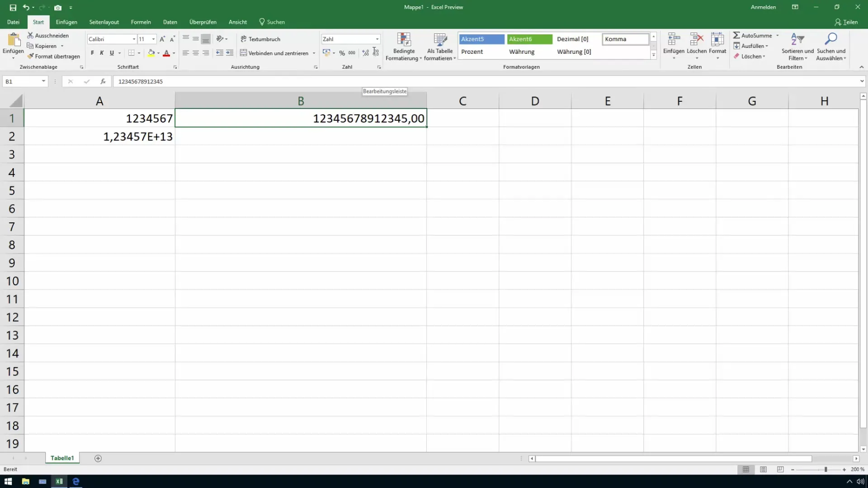Open Suchen und Auswählen magnifier

pyautogui.click(x=831, y=47)
